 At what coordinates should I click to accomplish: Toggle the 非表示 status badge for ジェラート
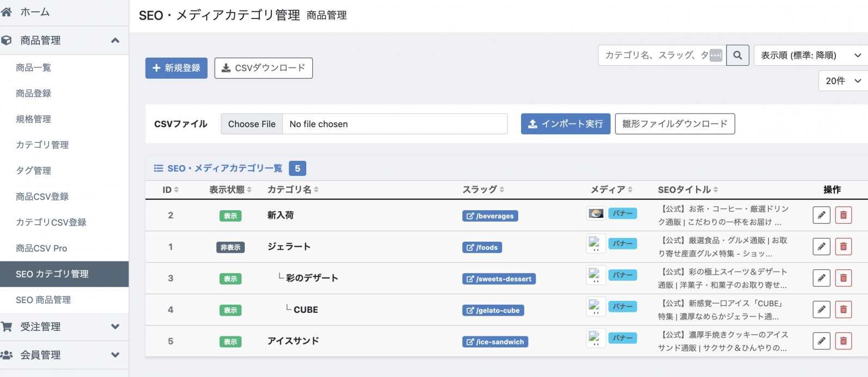pyautogui.click(x=231, y=247)
